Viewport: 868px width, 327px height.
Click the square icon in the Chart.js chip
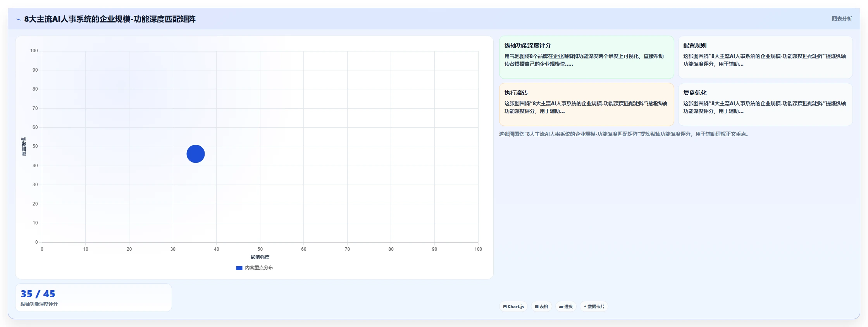505,307
